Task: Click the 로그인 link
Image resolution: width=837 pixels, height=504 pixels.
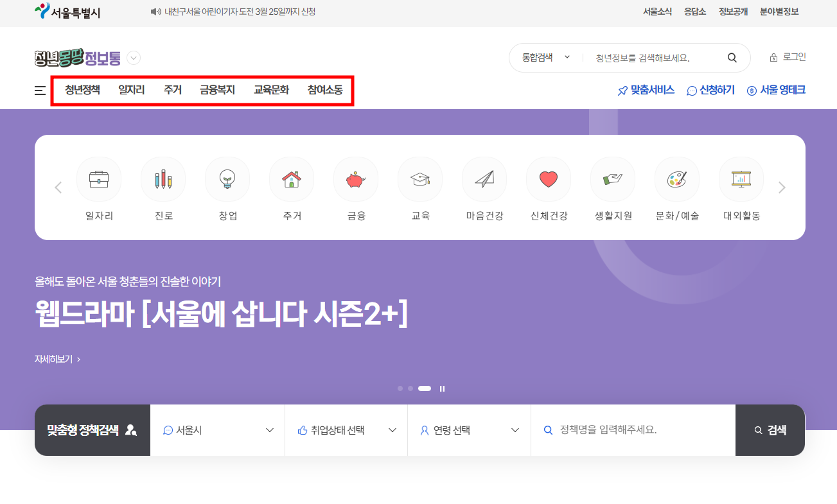Action: click(x=788, y=57)
